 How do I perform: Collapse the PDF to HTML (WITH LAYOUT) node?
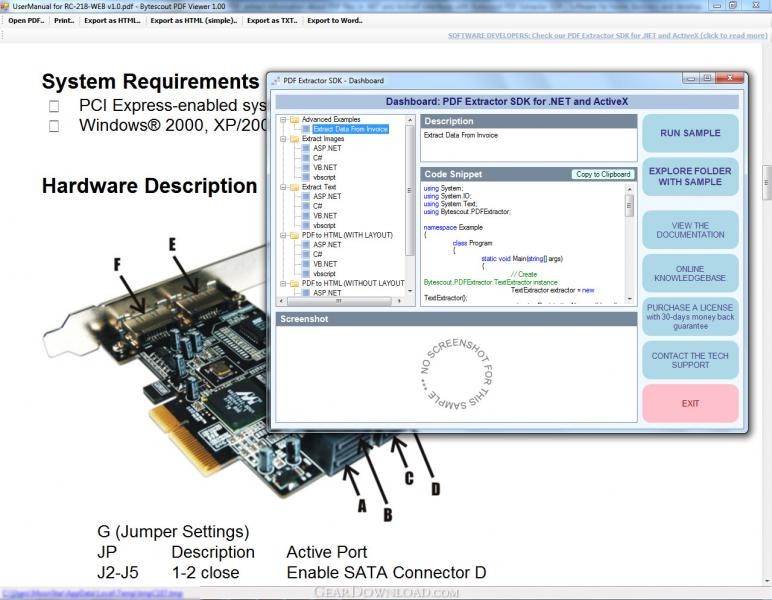tap(283, 235)
